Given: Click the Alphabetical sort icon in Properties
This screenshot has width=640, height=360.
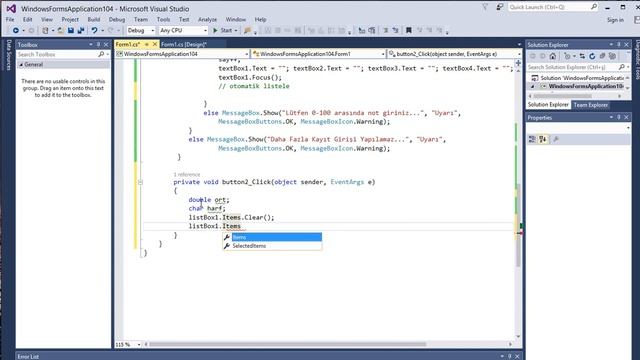Looking at the screenshot, I should (x=543, y=140).
